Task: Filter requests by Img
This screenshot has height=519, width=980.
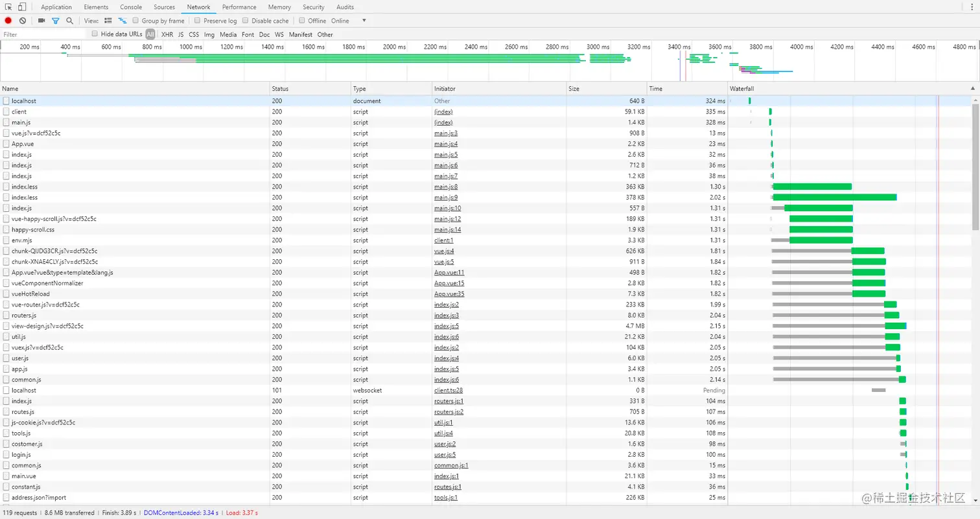Action: 209,34
